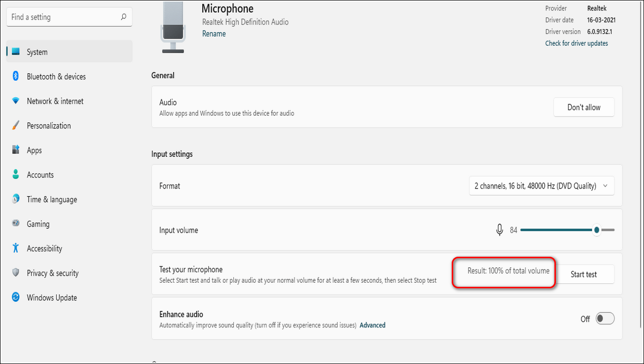Toggle the Enhance audio switch

point(605,319)
